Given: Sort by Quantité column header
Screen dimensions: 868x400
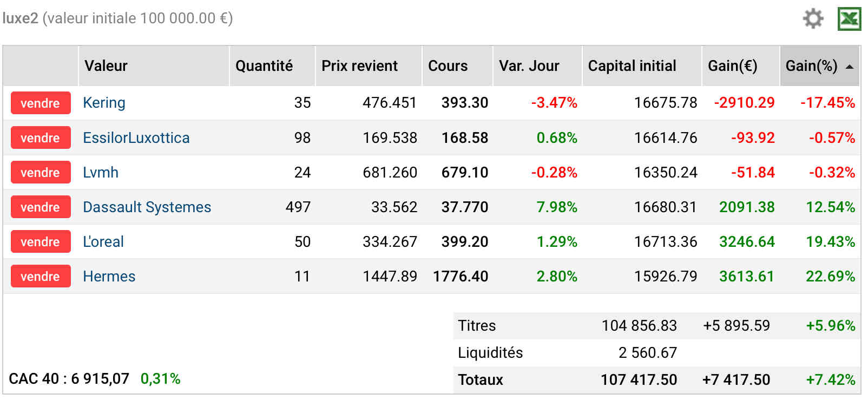Looking at the screenshot, I should [x=272, y=66].
